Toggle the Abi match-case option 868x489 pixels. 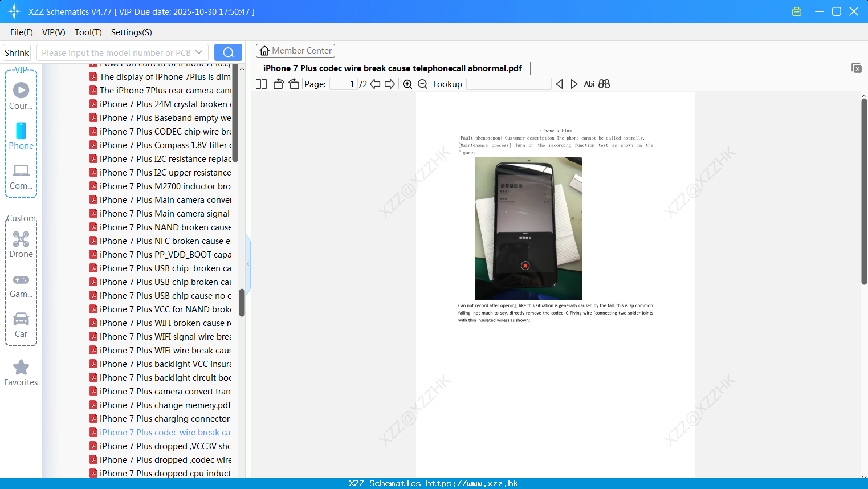tap(589, 84)
